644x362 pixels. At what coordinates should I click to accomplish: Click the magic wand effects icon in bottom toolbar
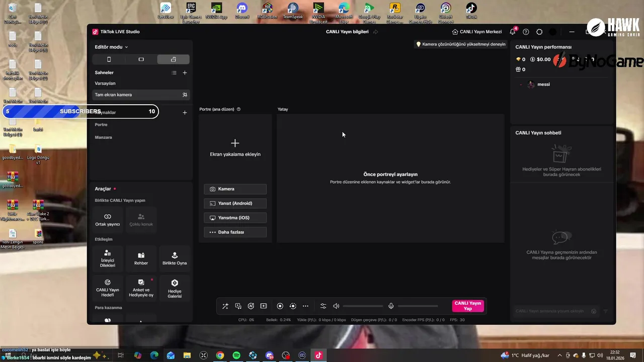point(225,306)
